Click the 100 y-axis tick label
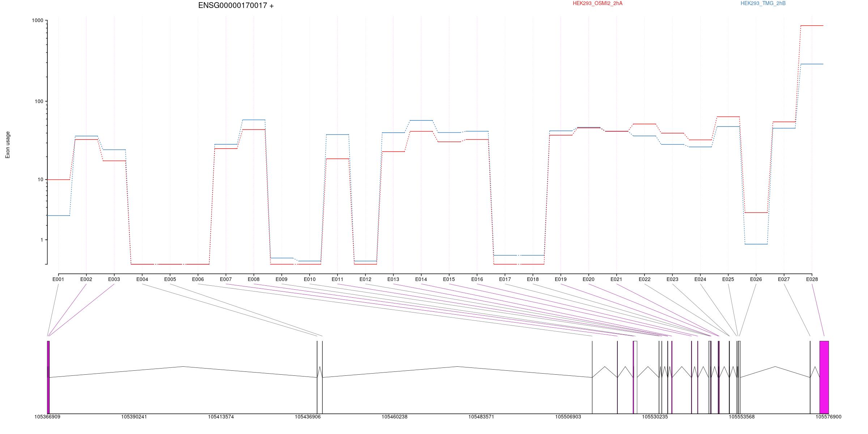This screenshot has height=434, width=868. (39, 101)
